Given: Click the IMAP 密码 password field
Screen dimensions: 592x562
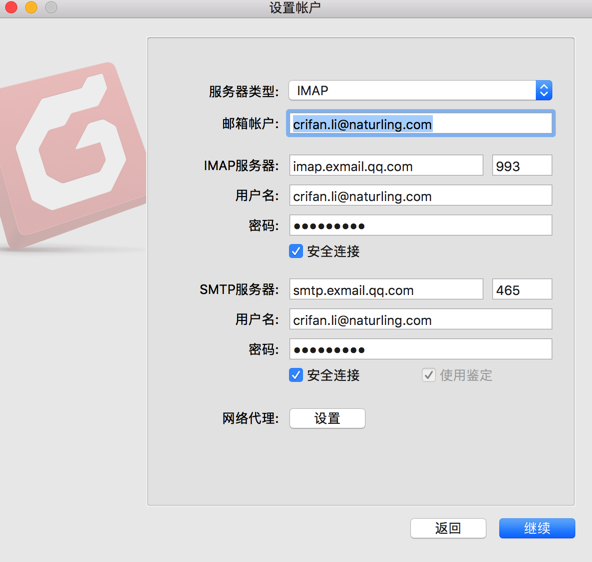Looking at the screenshot, I should (x=421, y=225).
